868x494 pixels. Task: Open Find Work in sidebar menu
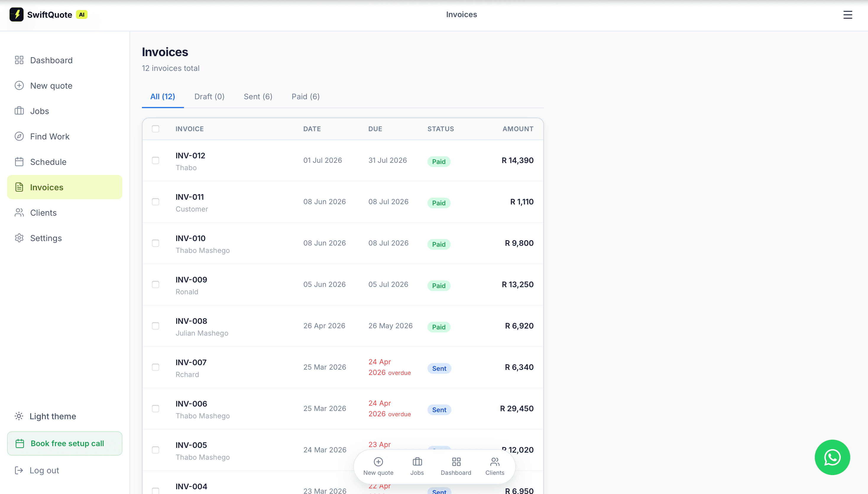point(64,136)
